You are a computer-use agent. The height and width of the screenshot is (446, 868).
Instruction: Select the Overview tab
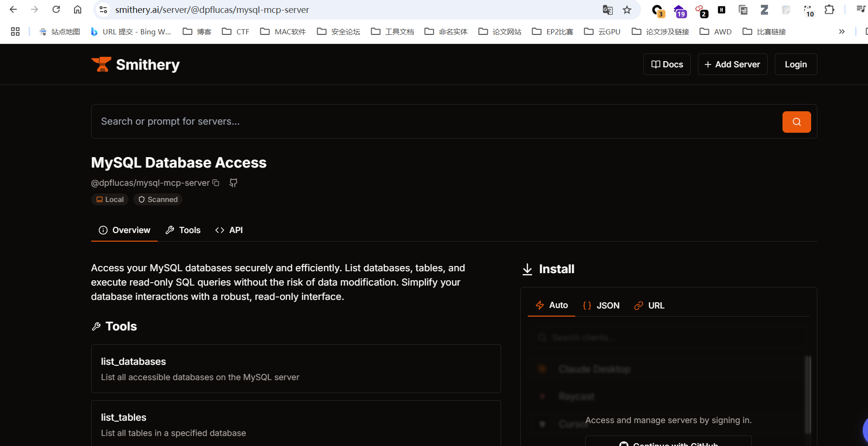pyautogui.click(x=124, y=230)
